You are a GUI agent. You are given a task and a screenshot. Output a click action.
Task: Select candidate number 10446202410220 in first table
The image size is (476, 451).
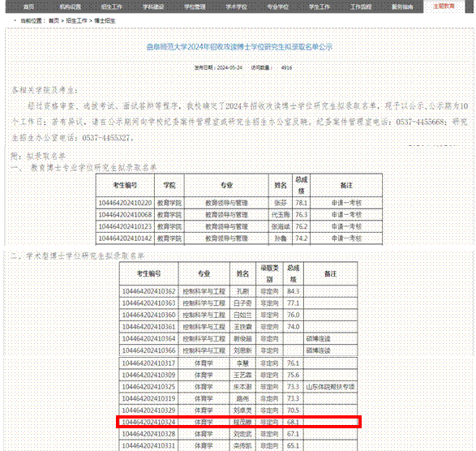pyautogui.click(x=125, y=203)
